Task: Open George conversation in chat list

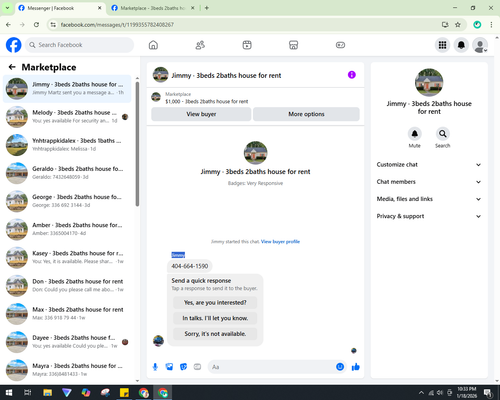Action: [x=67, y=201]
